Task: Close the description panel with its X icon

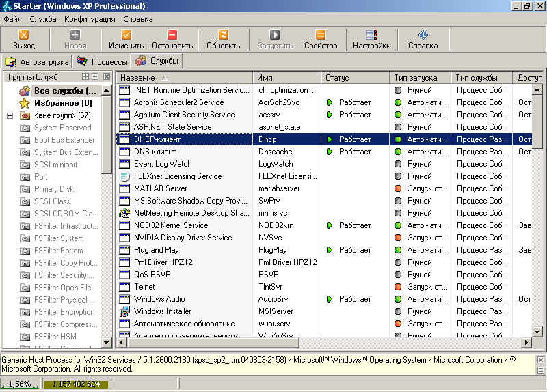Action: (x=540, y=360)
